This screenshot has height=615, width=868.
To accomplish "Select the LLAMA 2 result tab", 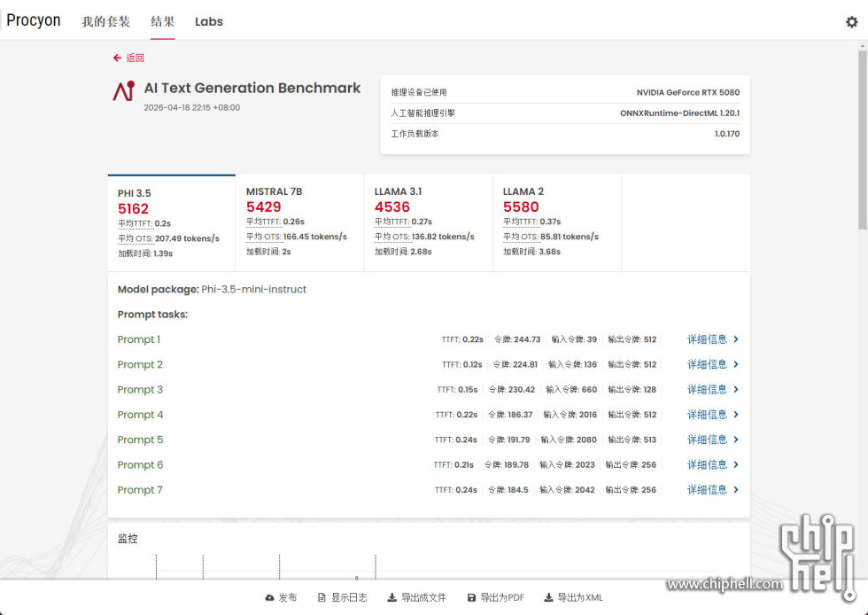I will [557, 222].
